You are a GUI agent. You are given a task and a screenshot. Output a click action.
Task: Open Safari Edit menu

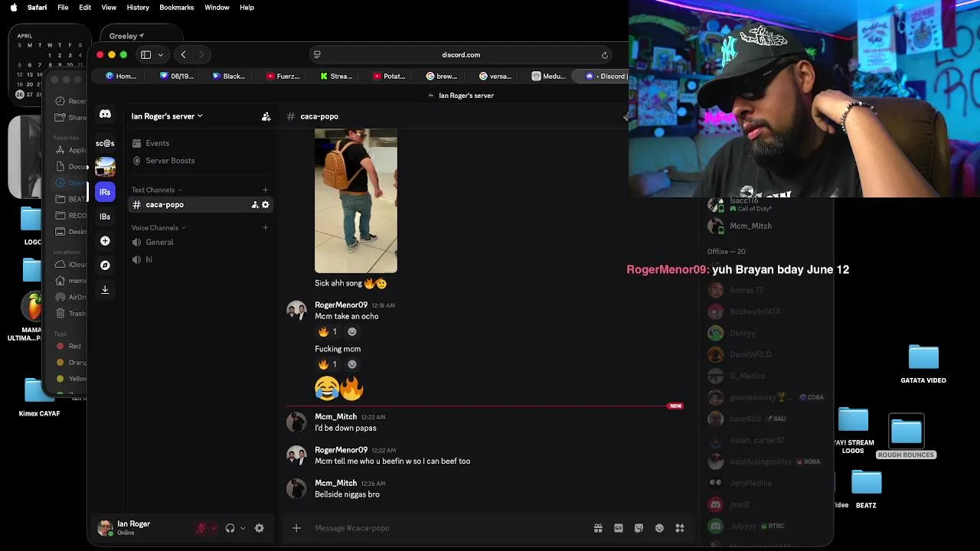[85, 7]
